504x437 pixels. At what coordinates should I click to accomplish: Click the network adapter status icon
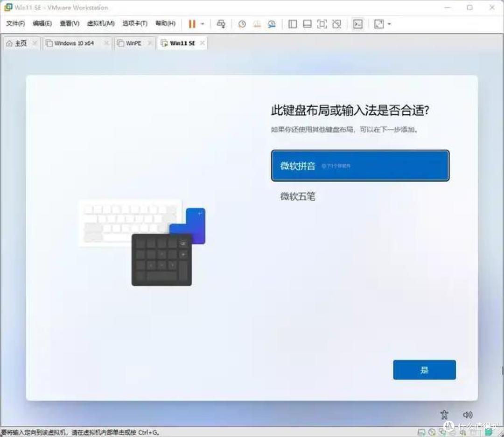click(x=442, y=432)
